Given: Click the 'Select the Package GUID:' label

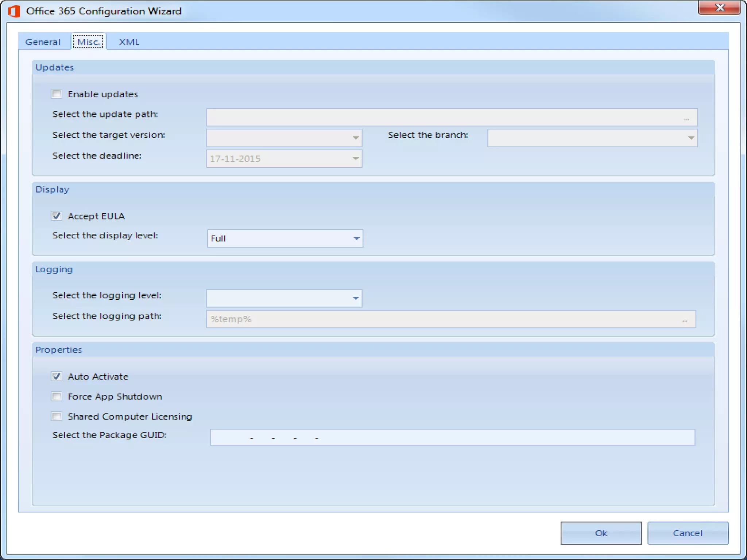Looking at the screenshot, I should point(110,435).
